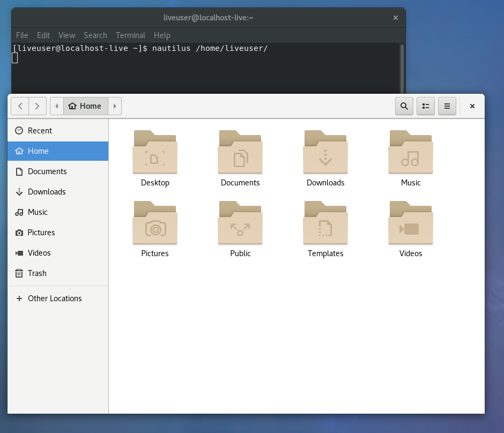Select the Videos folder in the main pane

(411, 222)
